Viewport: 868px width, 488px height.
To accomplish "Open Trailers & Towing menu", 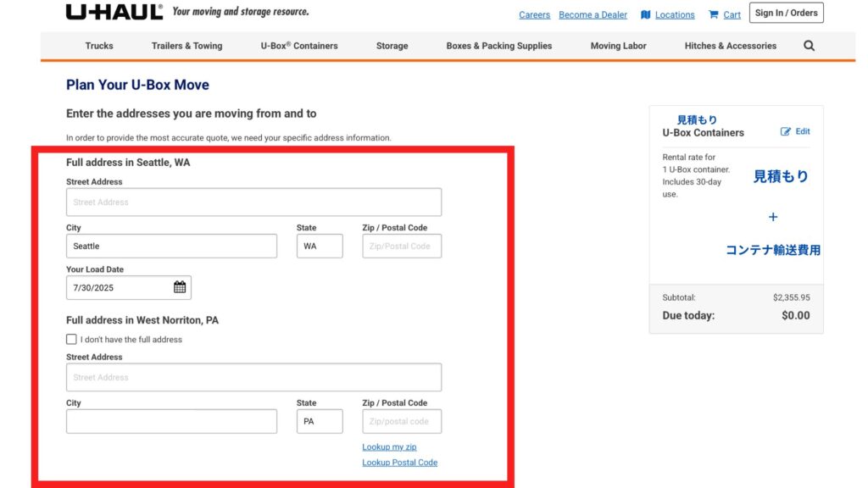I will (x=187, y=46).
